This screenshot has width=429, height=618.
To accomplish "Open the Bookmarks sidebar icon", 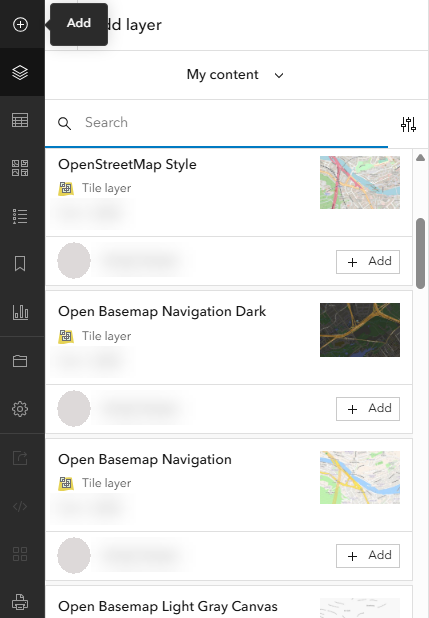I will pyautogui.click(x=20, y=264).
